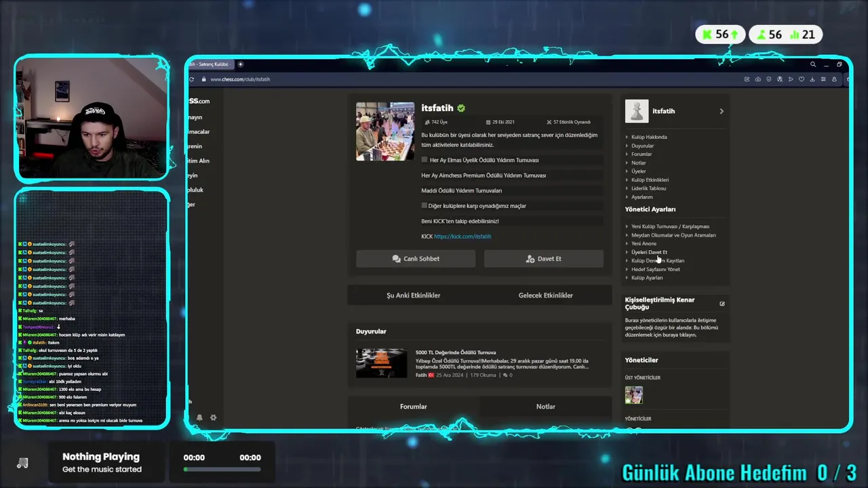868x488 pixels.
Task: Click the Topluluk item in left navigation
Action: point(195,190)
